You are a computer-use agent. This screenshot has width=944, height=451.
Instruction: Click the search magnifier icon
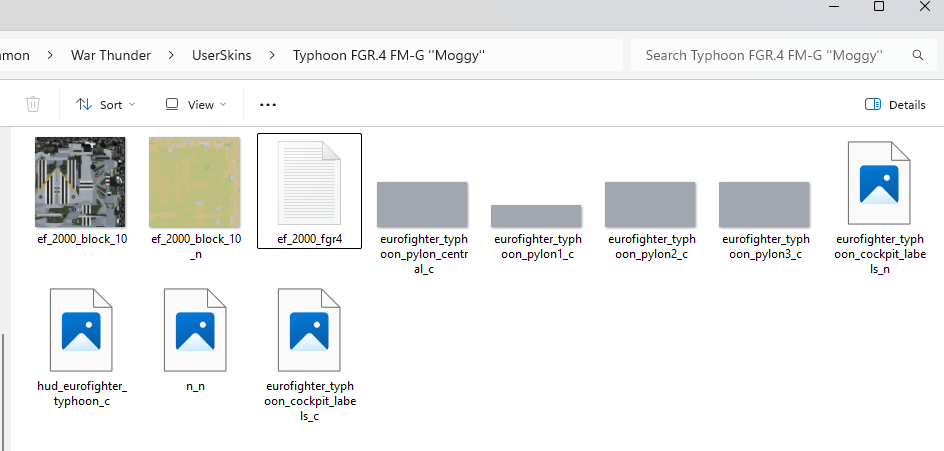[918, 55]
